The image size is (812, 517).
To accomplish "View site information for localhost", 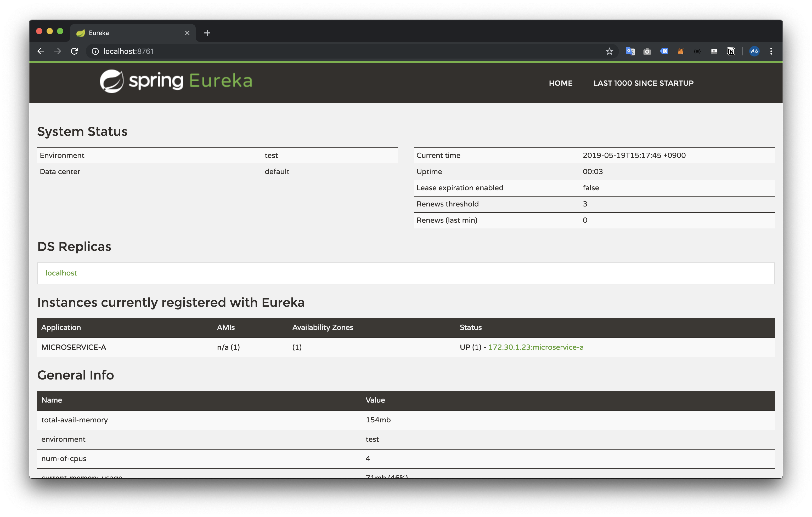I will 95,51.
